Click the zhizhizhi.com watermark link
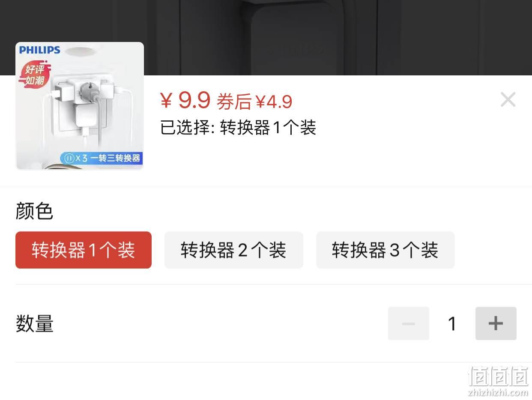This screenshot has width=532, height=400. [498, 392]
